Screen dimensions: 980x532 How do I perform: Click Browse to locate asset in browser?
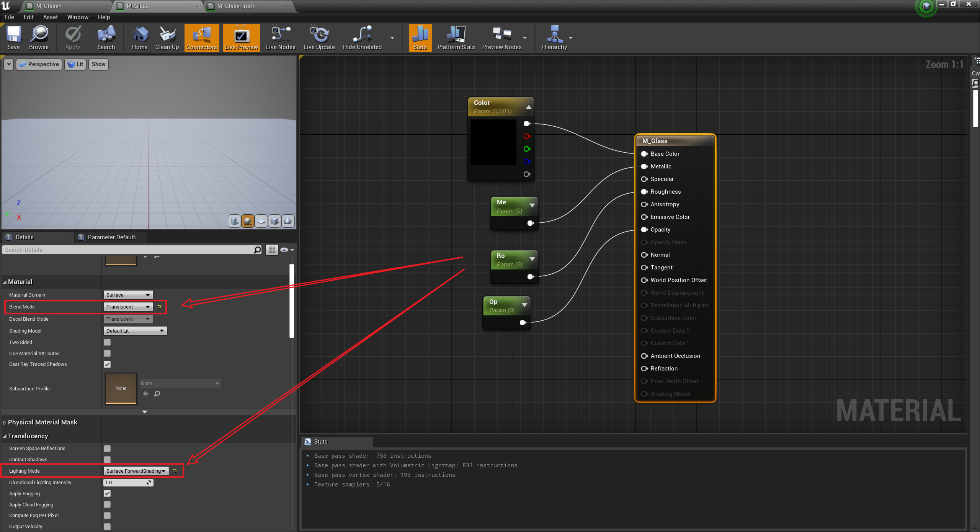click(38, 38)
